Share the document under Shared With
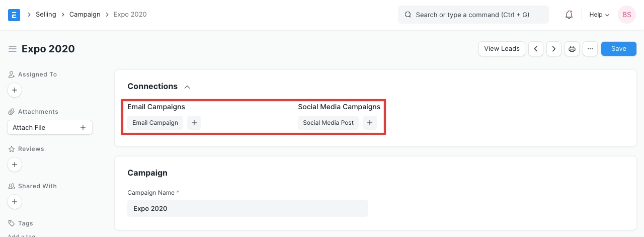The height and width of the screenshot is (237, 644). [x=15, y=202]
